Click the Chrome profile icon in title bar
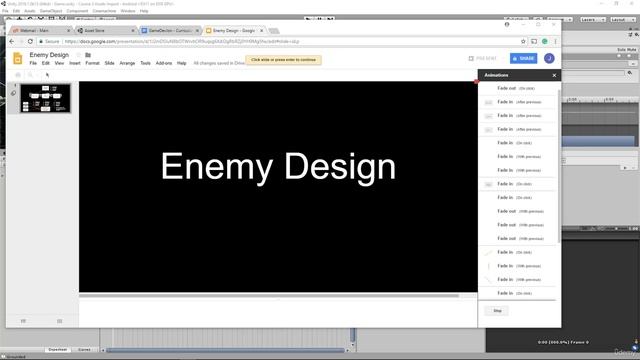 point(507,24)
